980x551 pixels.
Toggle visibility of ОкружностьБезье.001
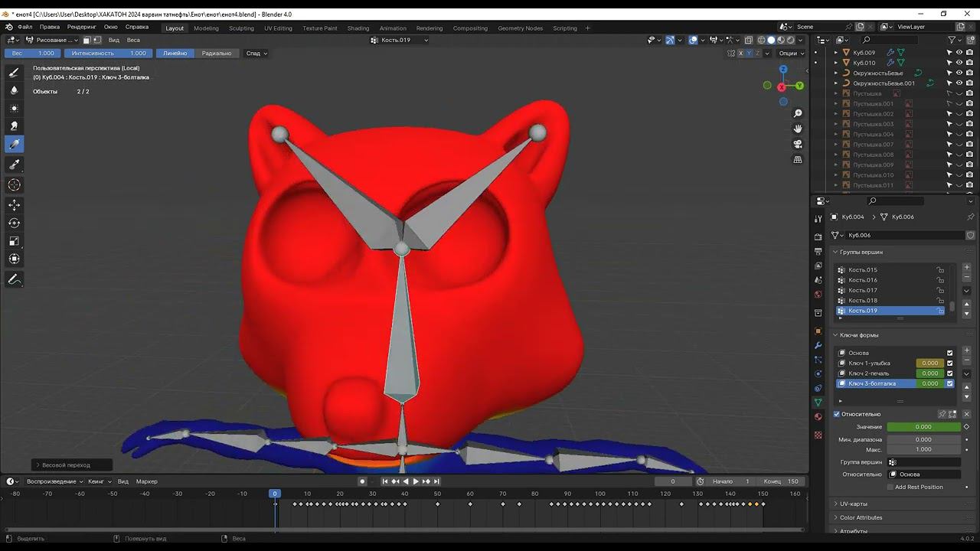point(959,83)
